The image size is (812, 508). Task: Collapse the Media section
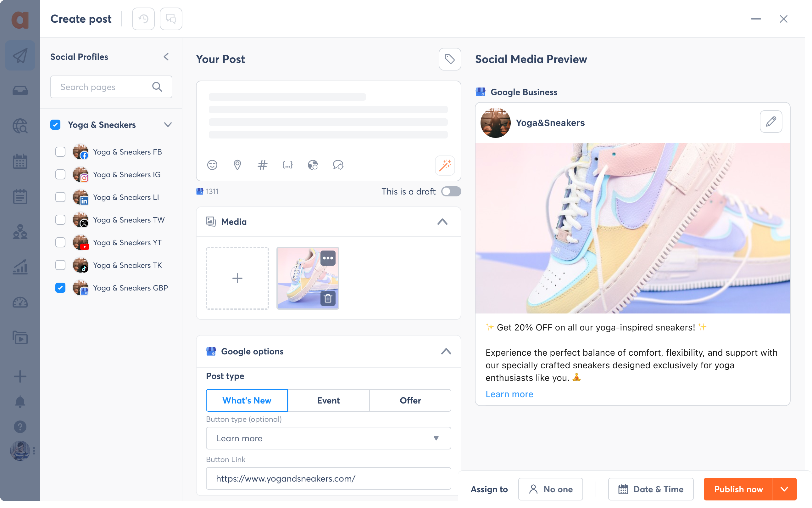click(442, 222)
